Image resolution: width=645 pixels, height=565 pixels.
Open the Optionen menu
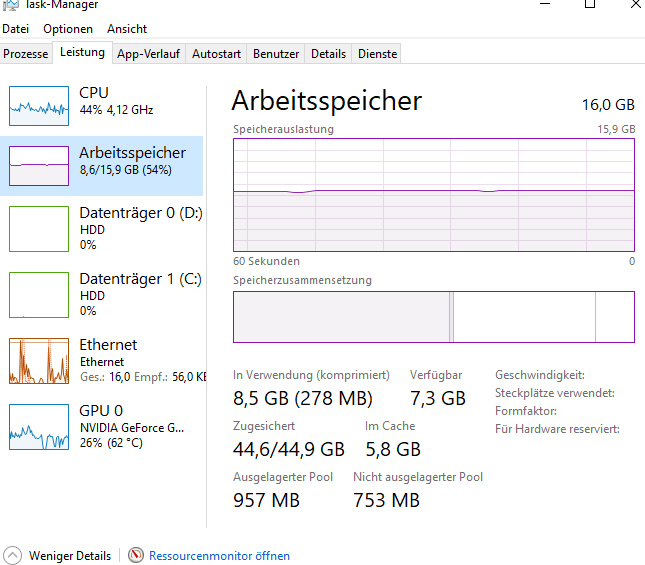click(68, 29)
